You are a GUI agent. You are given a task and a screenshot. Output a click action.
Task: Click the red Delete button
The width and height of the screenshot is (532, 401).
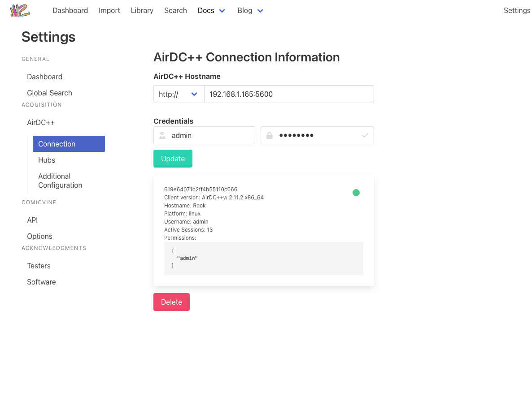coord(171,302)
